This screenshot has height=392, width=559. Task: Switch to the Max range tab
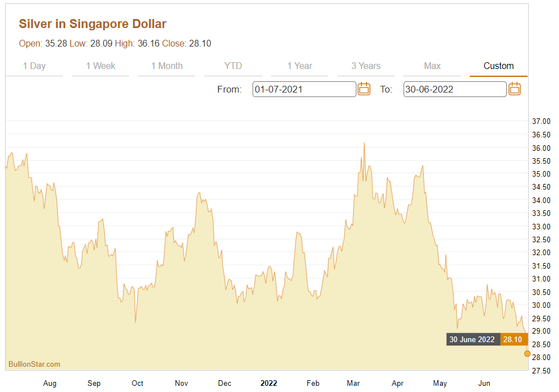(432, 66)
